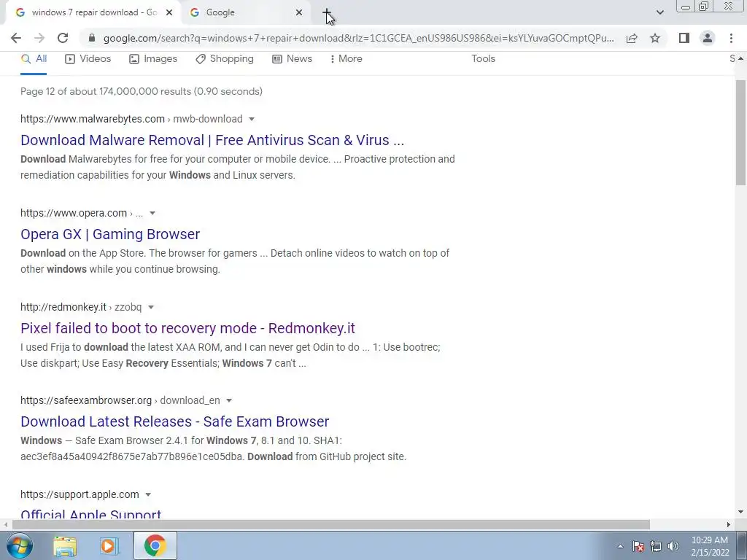This screenshot has width=747, height=560.
Task: Switch to News results
Action: 292,59
